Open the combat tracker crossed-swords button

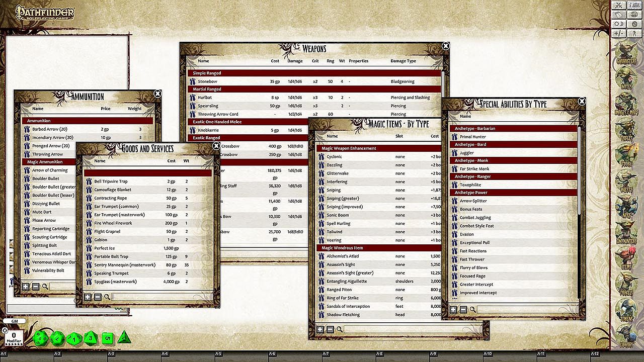click(x=618, y=5)
